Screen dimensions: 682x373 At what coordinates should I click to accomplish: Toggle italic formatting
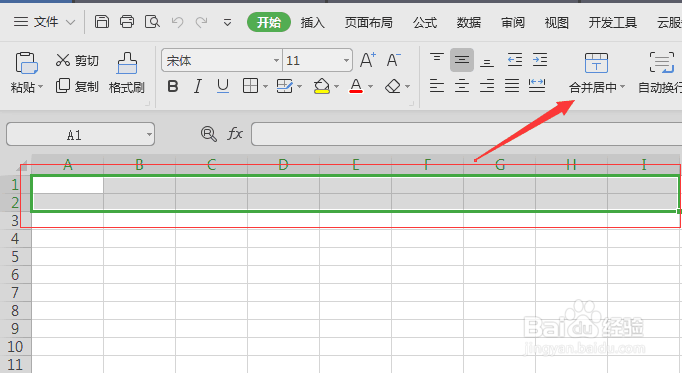coord(198,86)
